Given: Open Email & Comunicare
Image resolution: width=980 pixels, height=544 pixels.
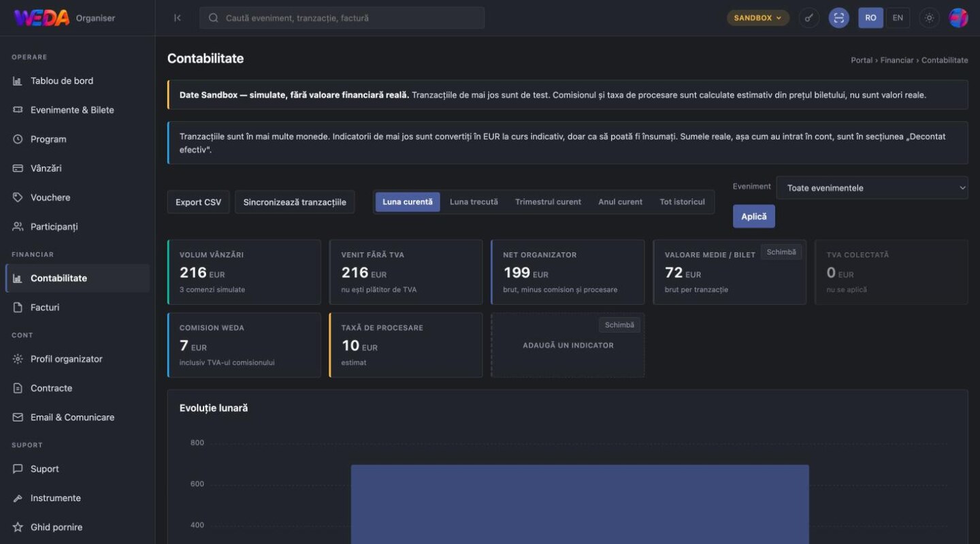Looking at the screenshot, I should click(x=78, y=417).
